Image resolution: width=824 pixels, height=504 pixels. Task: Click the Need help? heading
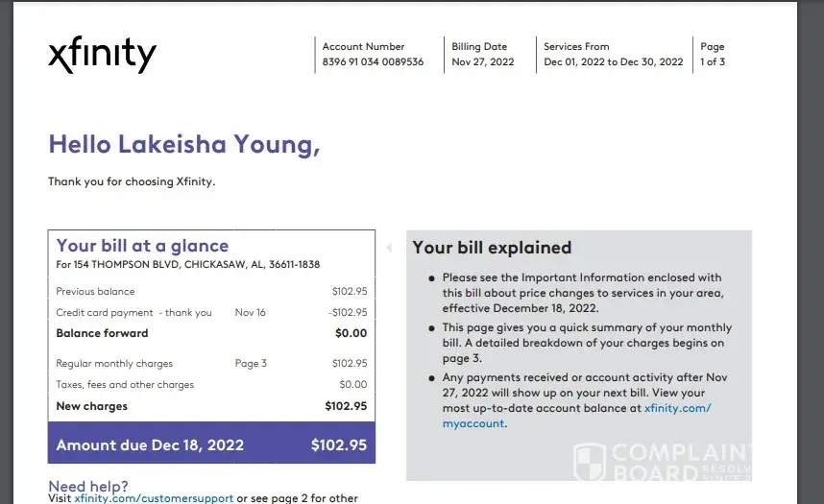88,486
